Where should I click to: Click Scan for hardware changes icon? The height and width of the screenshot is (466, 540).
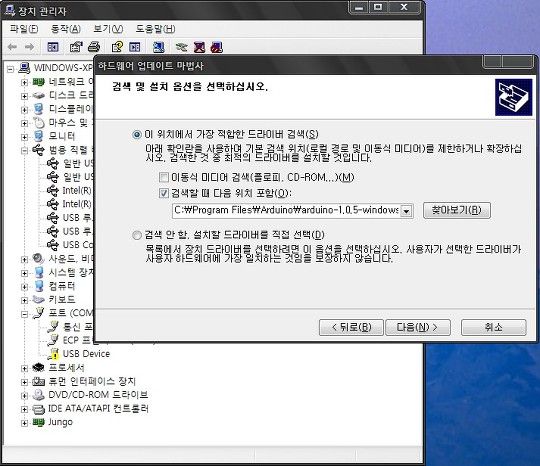coord(159,47)
